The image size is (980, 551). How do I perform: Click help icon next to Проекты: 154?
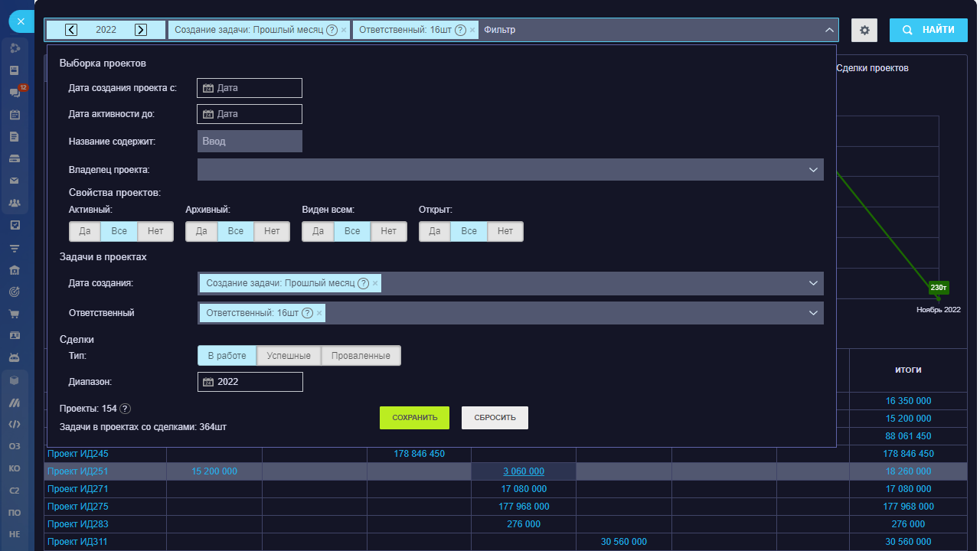click(126, 409)
